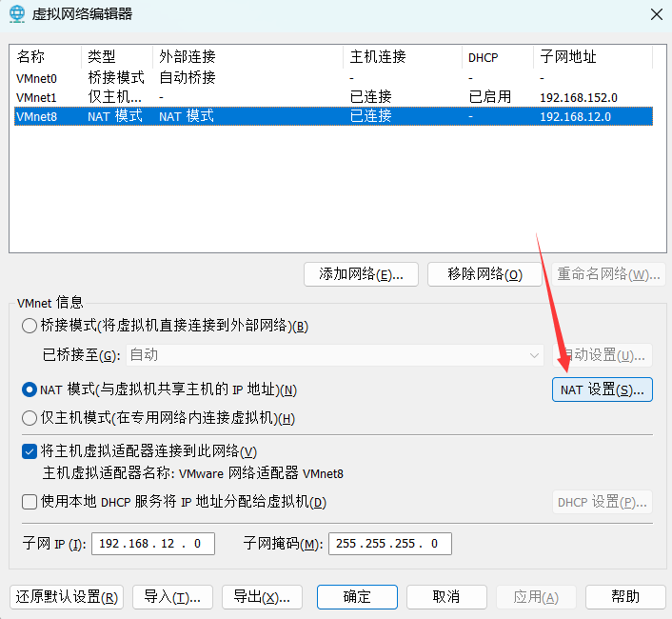
Task: Click 取消 button
Action: click(x=446, y=597)
